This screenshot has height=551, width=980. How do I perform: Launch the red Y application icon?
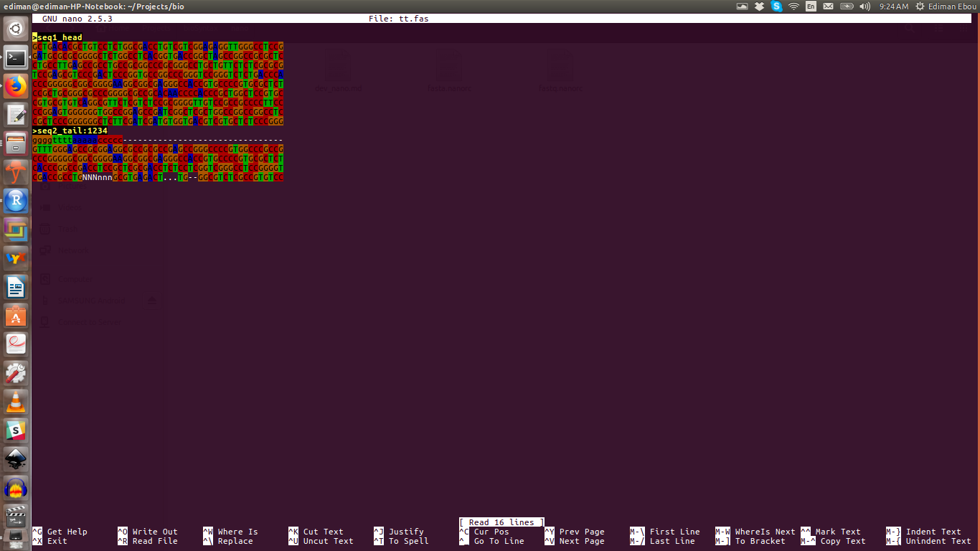click(x=16, y=172)
